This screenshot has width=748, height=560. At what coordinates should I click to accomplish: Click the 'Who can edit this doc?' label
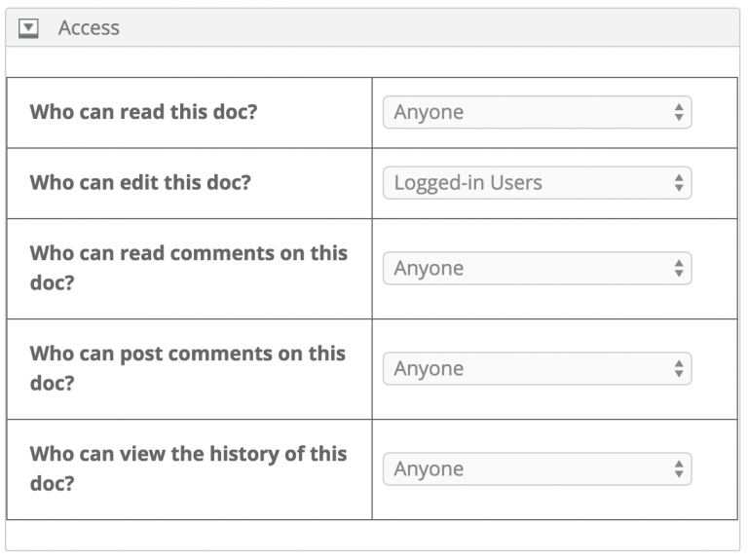(140, 183)
